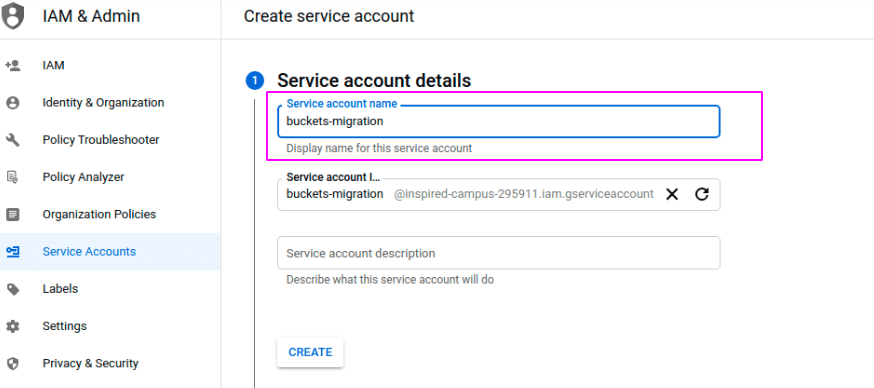Click 'Display name for this service account' hint
This screenshot has height=388, width=874.
click(x=379, y=148)
